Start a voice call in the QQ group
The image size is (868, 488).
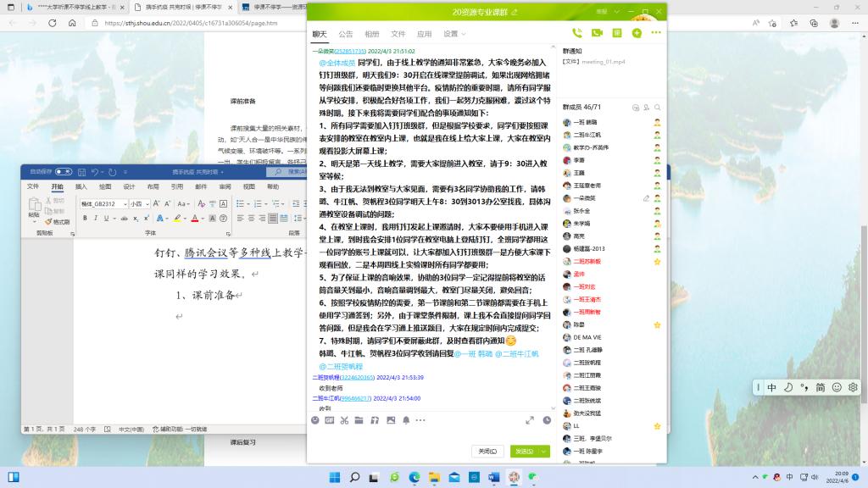coord(577,34)
